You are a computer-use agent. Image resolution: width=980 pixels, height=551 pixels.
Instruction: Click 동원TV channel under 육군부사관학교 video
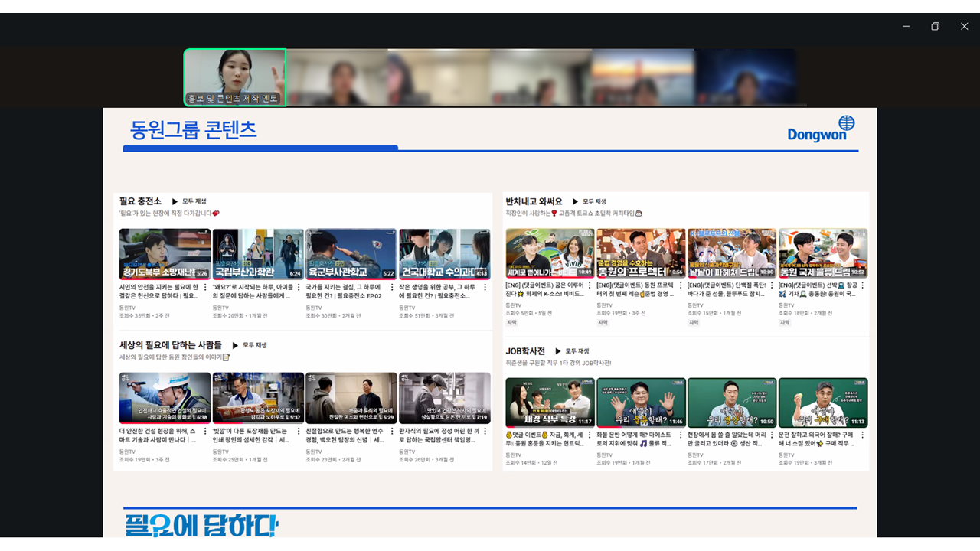pyautogui.click(x=314, y=308)
